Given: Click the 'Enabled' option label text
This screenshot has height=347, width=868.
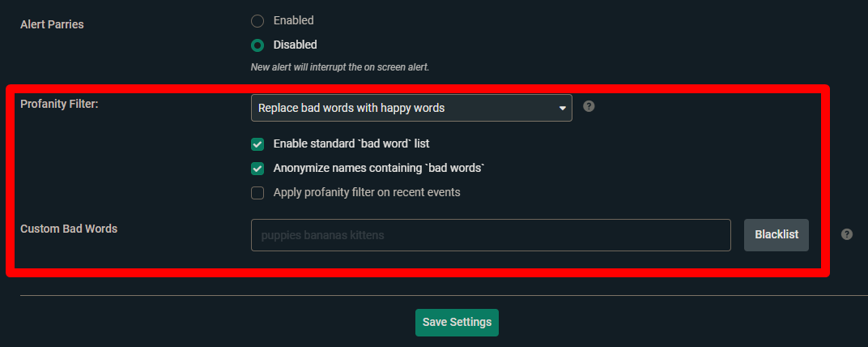Looking at the screenshot, I should (x=293, y=20).
